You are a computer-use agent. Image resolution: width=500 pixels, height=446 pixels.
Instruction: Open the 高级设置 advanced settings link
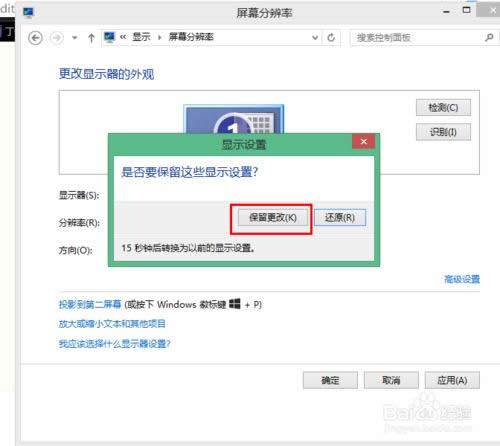[x=462, y=279]
